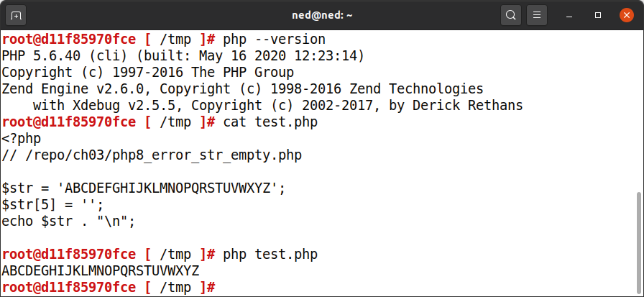Open the hamburger menu
This screenshot has width=644, height=297.
point(536,16)
